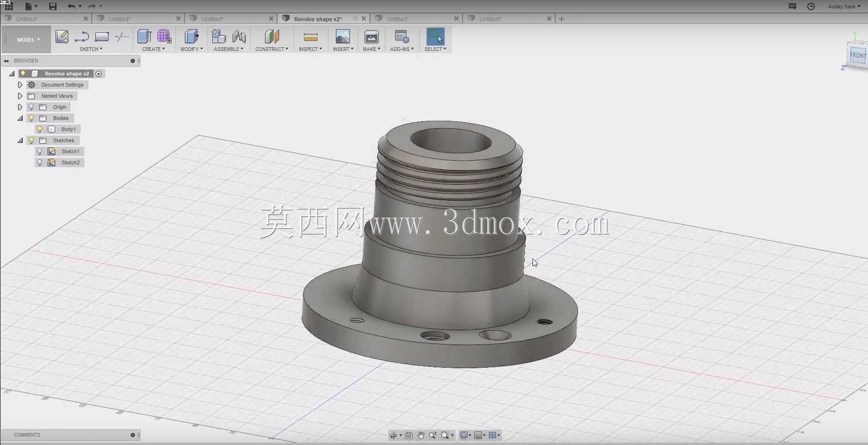Click the Fit zoom magnifier icon
Image resolution: width=868 pixels, height=445 pixels.
point(445,435)
